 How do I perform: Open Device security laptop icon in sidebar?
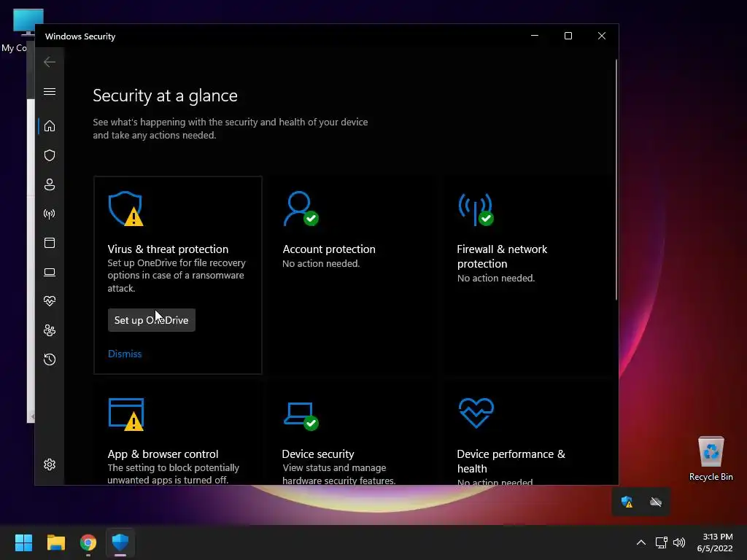tap(50, 272)
